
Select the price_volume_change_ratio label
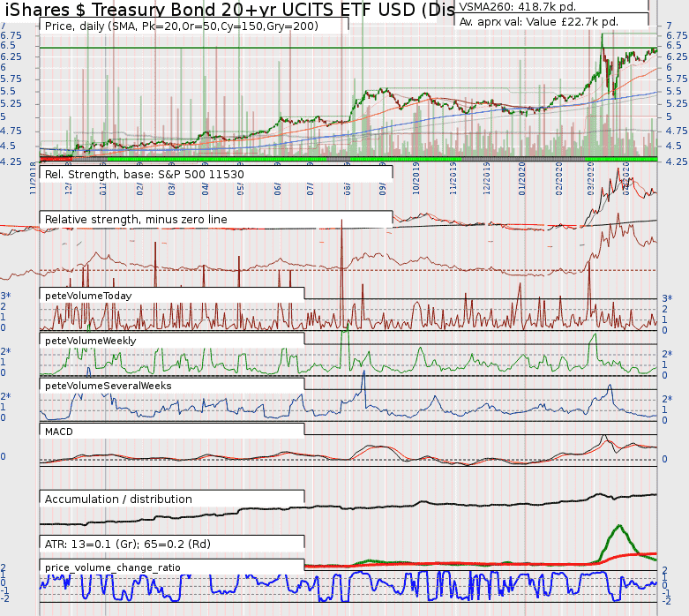[113, 567]
